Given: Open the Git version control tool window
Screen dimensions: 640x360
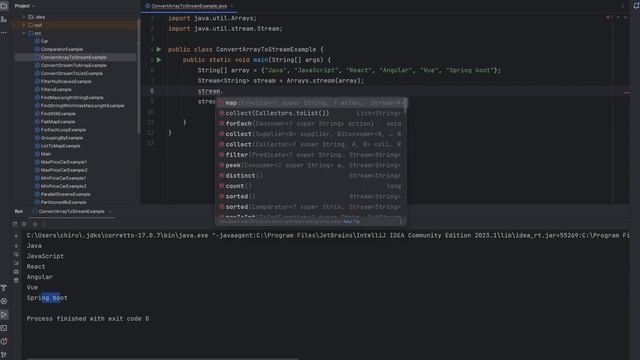Looking at the screenshot, I should pyautogui.click(x=4, y=355).
